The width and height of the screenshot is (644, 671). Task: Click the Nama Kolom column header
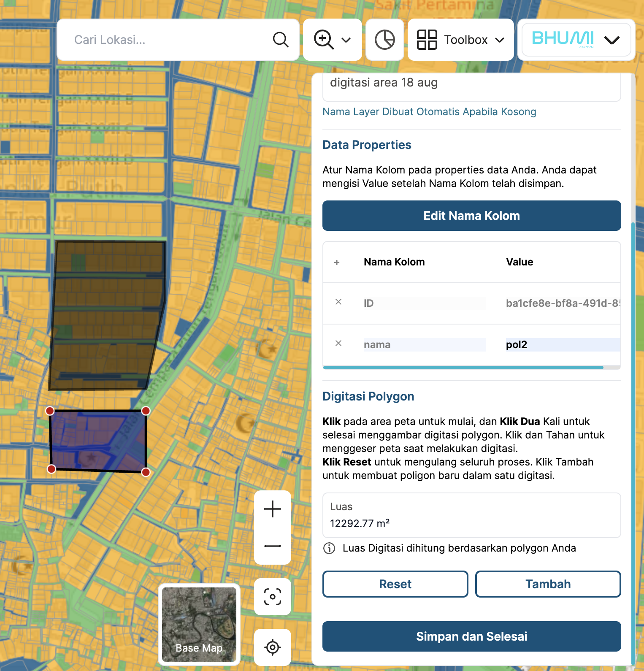[394, 262]
